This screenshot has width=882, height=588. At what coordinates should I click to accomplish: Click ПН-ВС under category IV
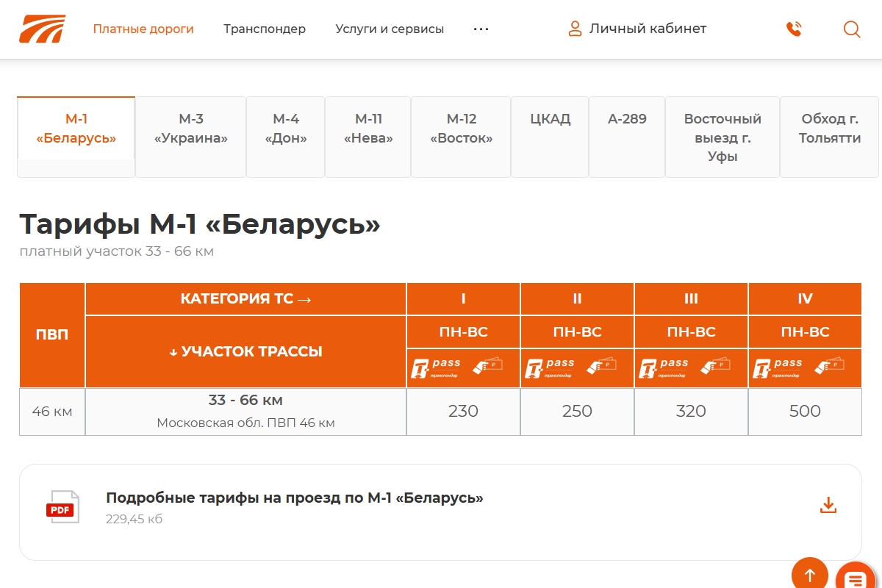[x=805, y=332]
